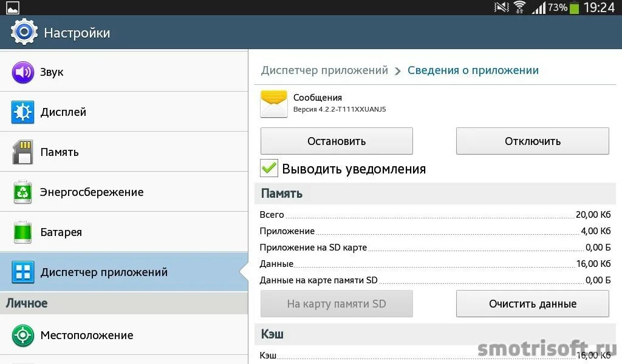Click the Приложение 4,00 Кб row
The height and width of the screenshot is (364, 622).
click(x=435, y=231)
